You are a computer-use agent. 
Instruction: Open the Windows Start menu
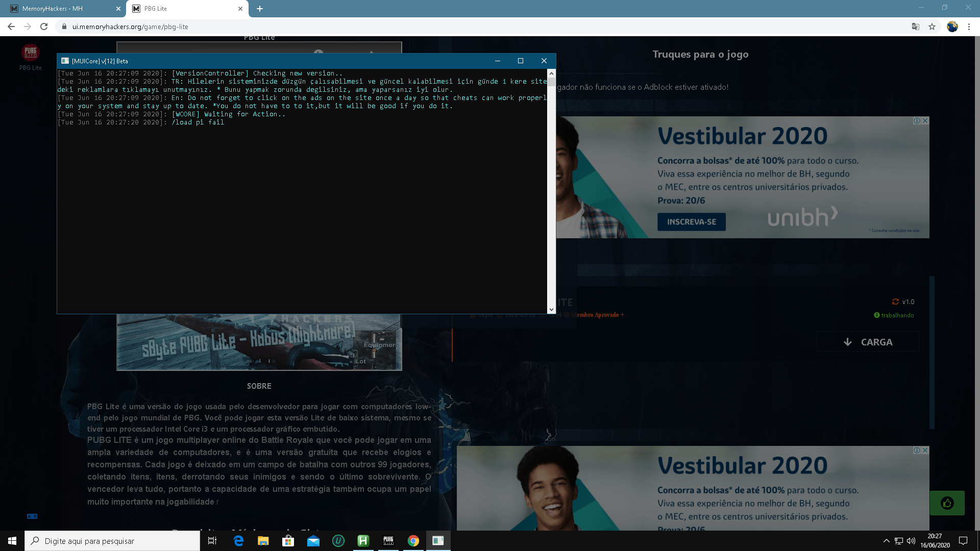[12, 541]
